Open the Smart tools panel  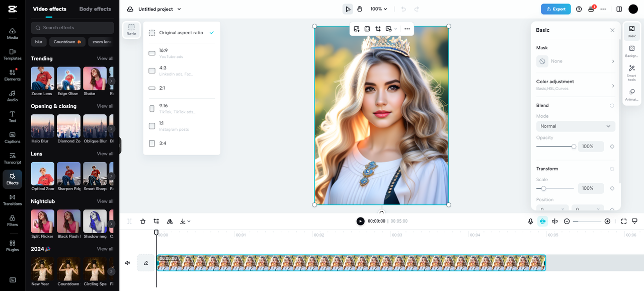point(631,72)
